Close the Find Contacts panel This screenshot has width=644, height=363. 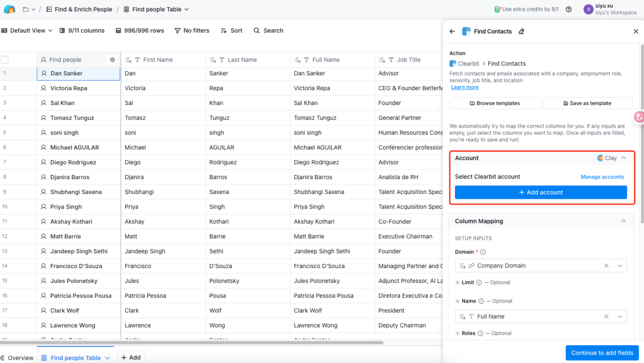point(636,32)
